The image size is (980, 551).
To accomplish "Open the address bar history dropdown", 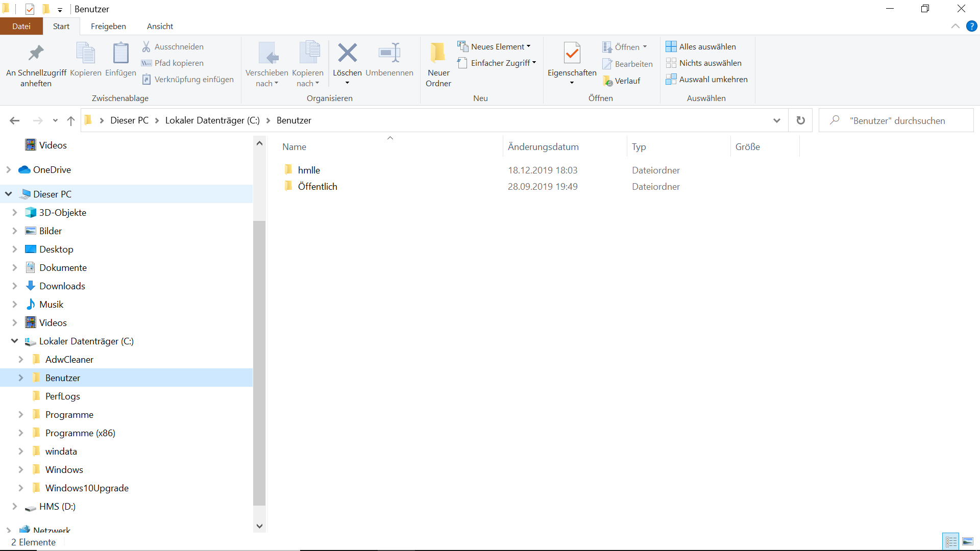I will [x=776, y=120].
